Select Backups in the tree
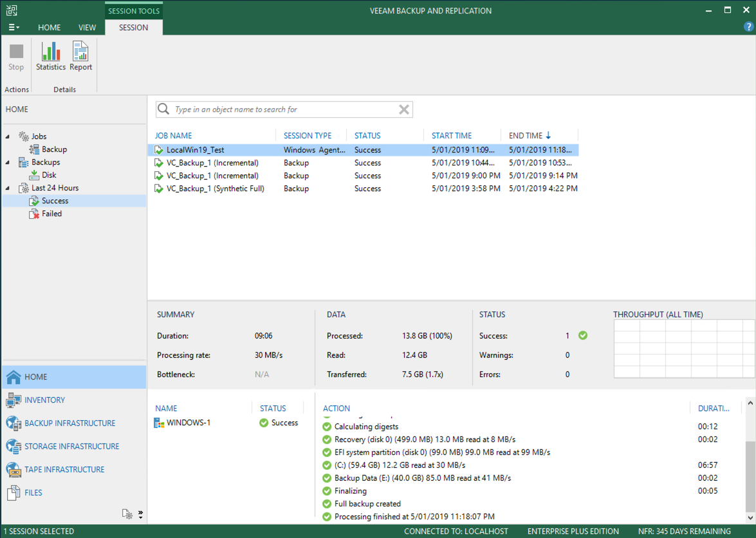 pos(39,162)
